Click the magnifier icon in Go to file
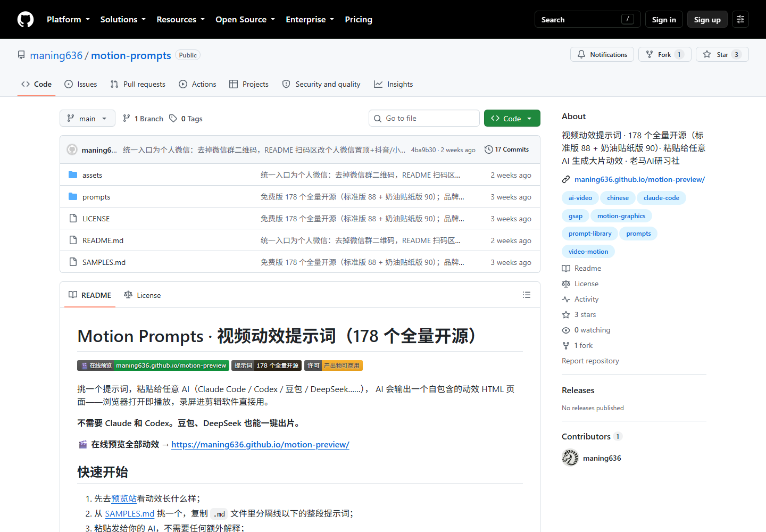The height and width of the screenshot is (532, 766). coord(378,119)
